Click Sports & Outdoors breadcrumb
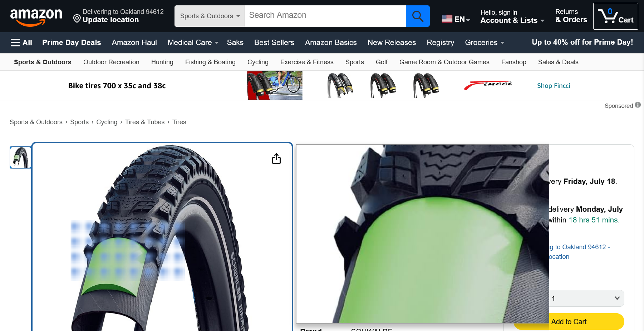This screenshot has width=644, height=331. point(36,122)
